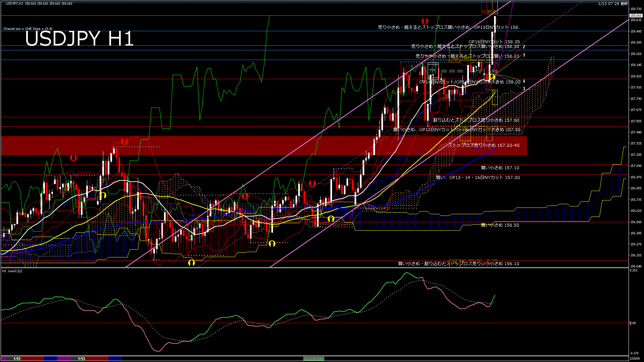Click the yellow D daily pivot marker at top
Image resolution: width=644 pixels, height=362 pixels.
coord(495,12)
